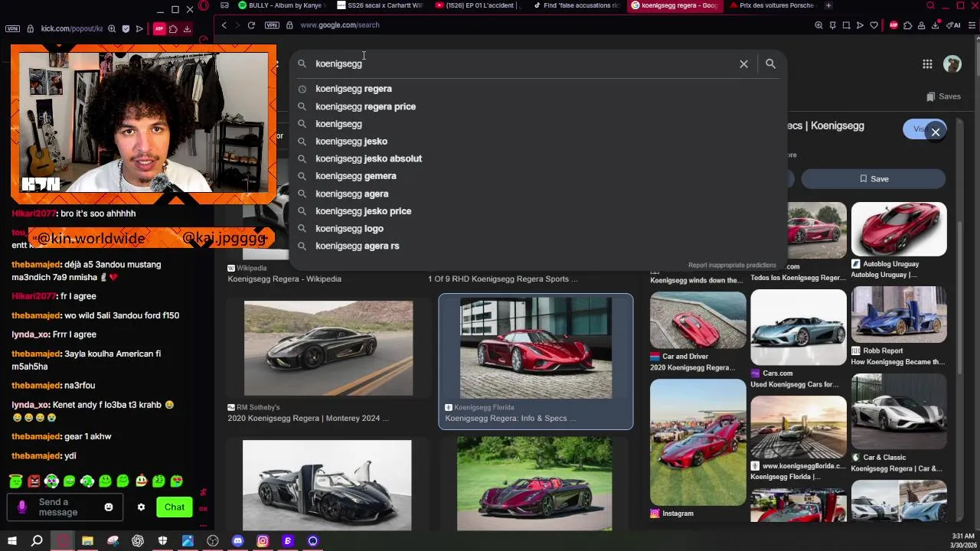This screenshot has height=551, width=980.
Task: Click the 2020 Koenigsegg Regera Monterey 2024 caption
Action: [308, 419]
